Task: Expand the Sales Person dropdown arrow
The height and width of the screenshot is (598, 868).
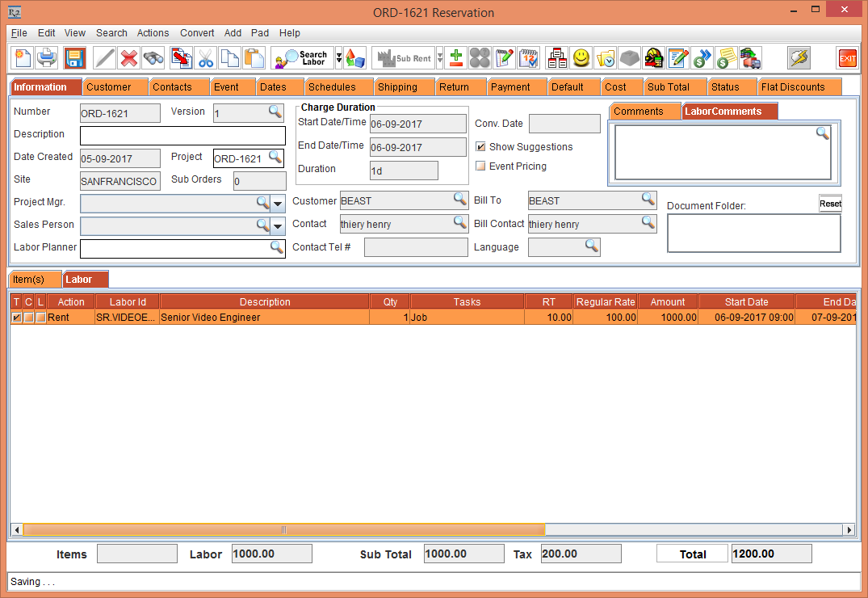Action: pos(278,226)
